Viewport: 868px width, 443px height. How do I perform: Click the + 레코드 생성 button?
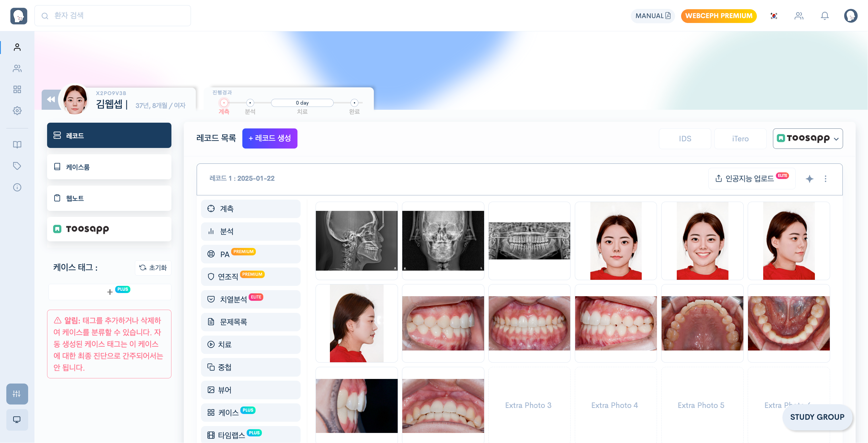(270, 138)
